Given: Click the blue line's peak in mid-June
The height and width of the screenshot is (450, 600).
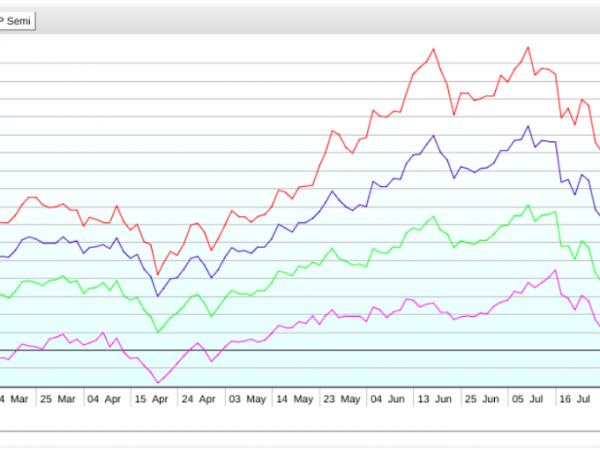Looking at the screenshot, I should point(434,136).
